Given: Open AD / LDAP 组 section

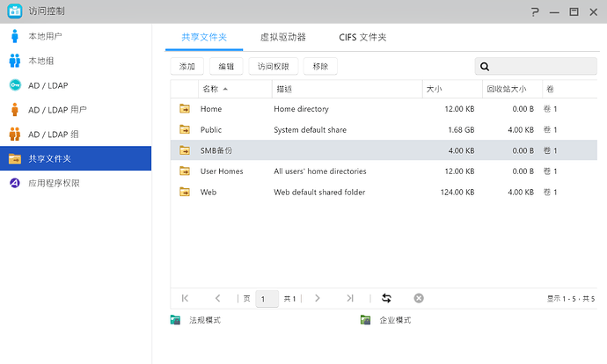Looking at the screenshot, I should coord(53,135).
